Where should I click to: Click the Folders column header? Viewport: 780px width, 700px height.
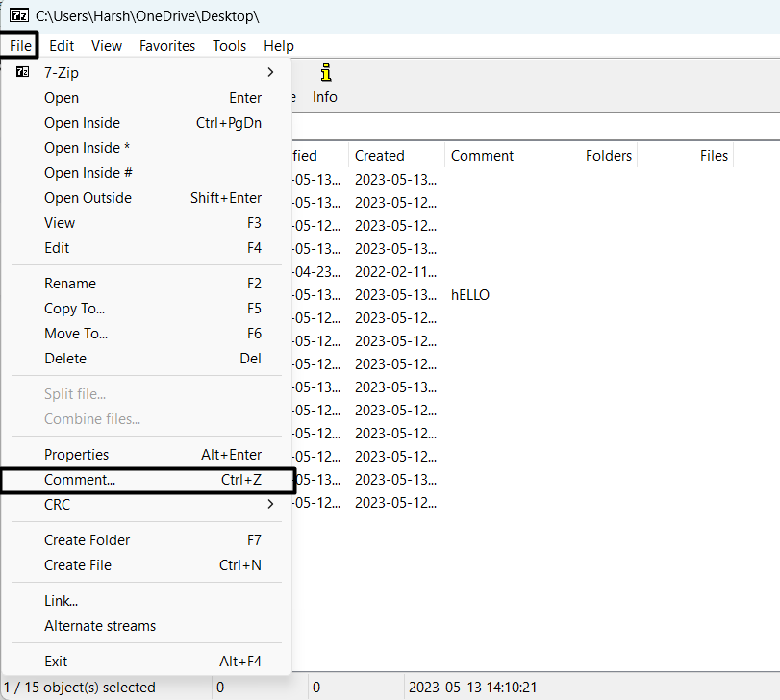608,156
